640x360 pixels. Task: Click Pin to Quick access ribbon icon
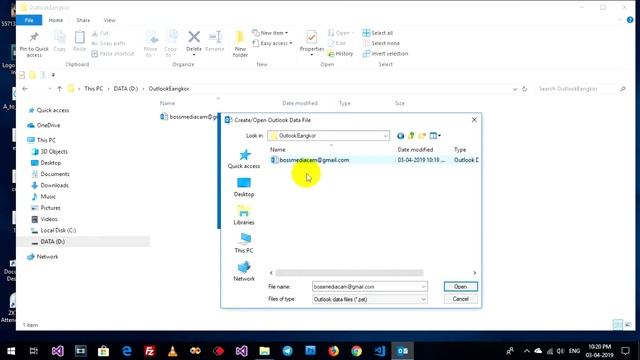(x=34, y=44)
